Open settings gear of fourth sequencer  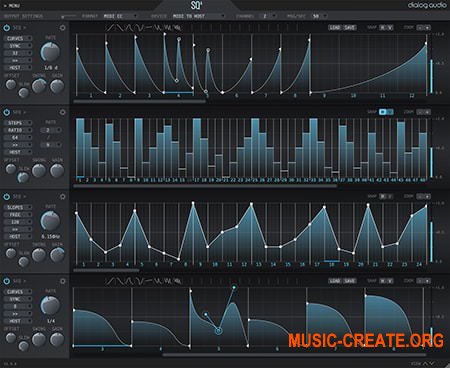(x=62, y=281)
